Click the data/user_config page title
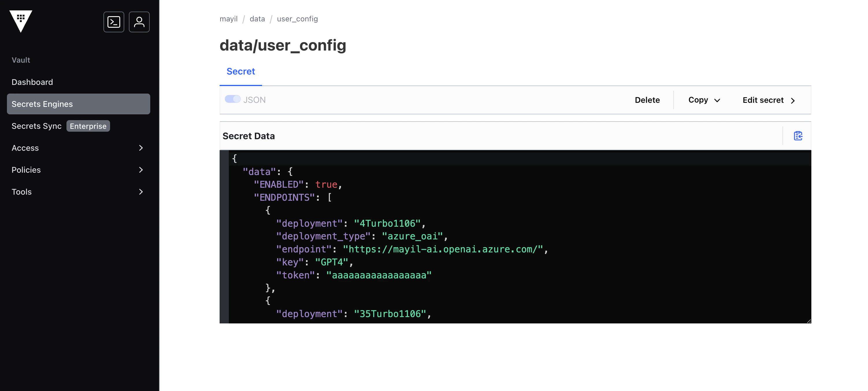Image resolution: width=868 pixels, height=391 pixels. point(283,45)
